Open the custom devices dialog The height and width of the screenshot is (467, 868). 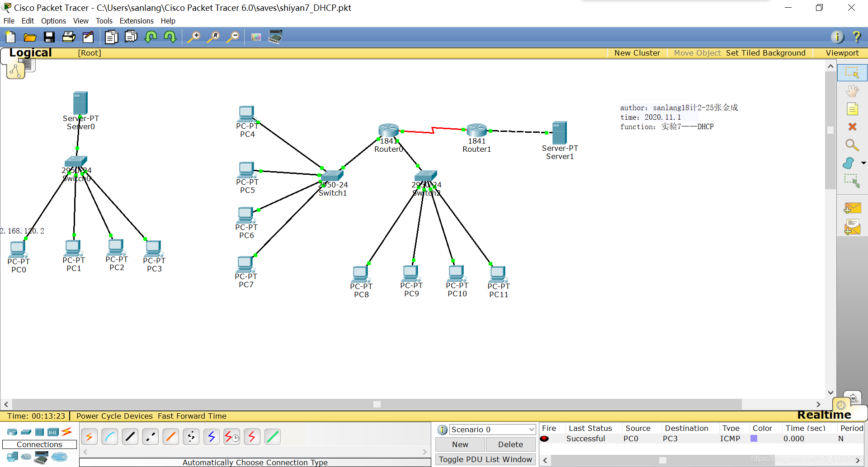(x=275, y=37)
